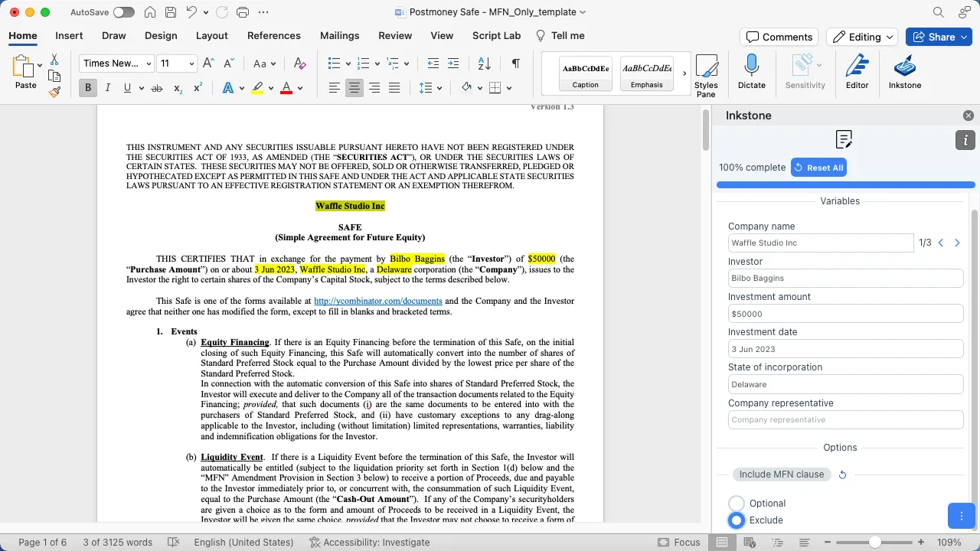
Task: Switch to the Design tab
Action: (x=161, y=35)
